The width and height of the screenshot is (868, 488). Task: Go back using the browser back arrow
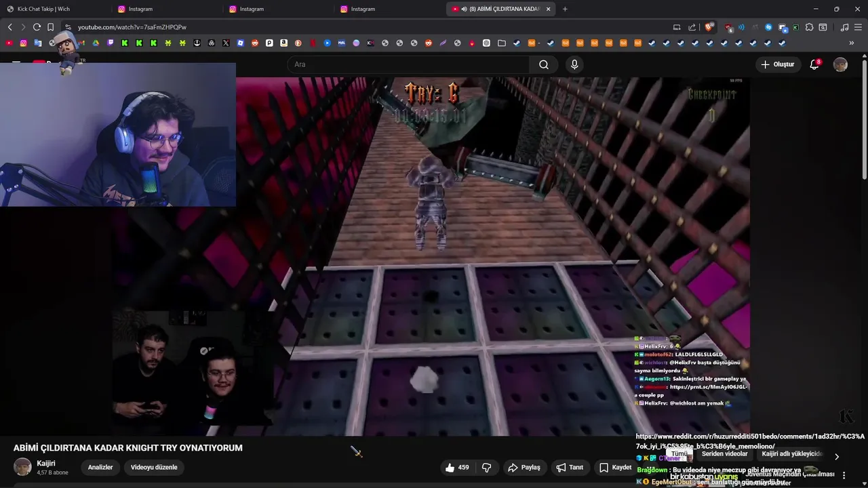(x=9, y=27)
